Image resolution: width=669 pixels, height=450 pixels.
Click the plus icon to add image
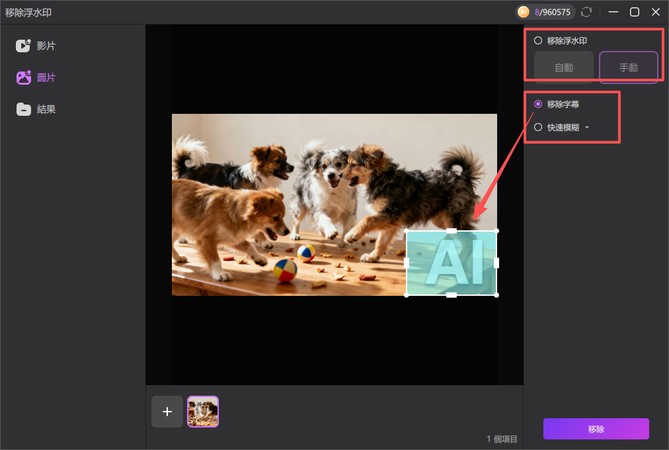coord(167,411)
